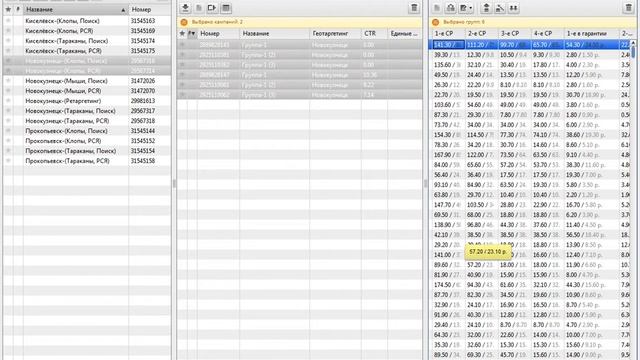
Task: Star the Прокопьевск-(Тараканы, РСЯ) campaign
Action: [8, 161]
